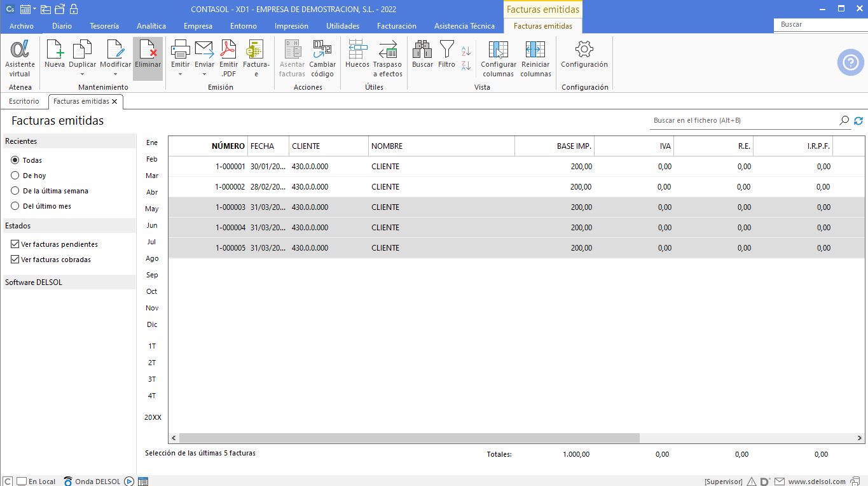Click the warning triangle status icon

[752, 482]
